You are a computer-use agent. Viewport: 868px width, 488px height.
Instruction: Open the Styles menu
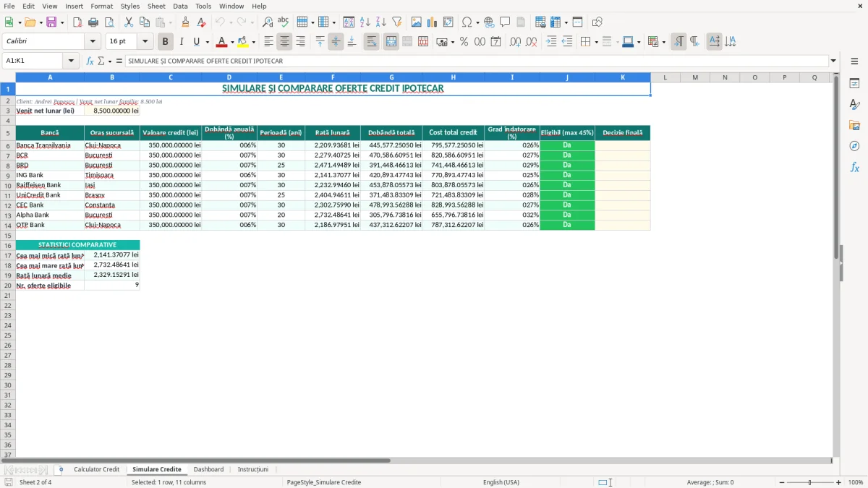click(130, 6)
